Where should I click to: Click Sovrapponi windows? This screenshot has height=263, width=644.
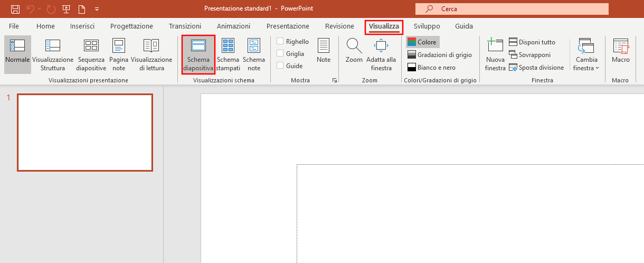(x=529, y=54)
